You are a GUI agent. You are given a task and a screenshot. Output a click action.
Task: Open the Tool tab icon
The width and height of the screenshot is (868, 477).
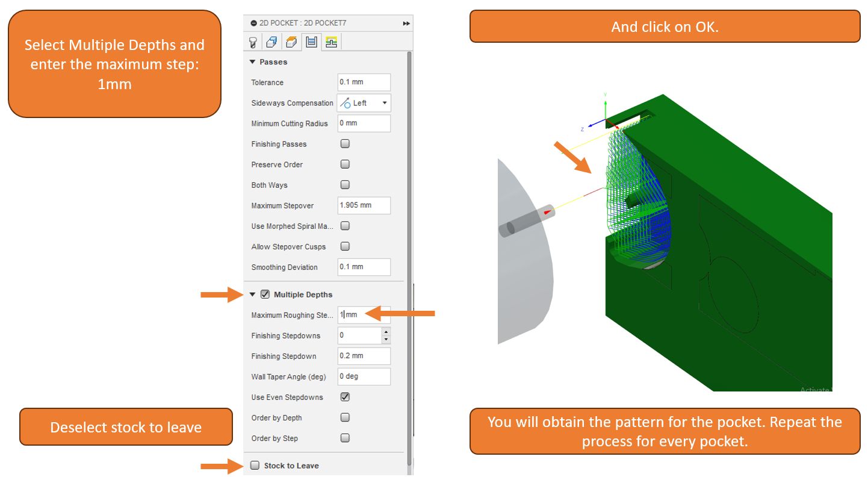253,42
